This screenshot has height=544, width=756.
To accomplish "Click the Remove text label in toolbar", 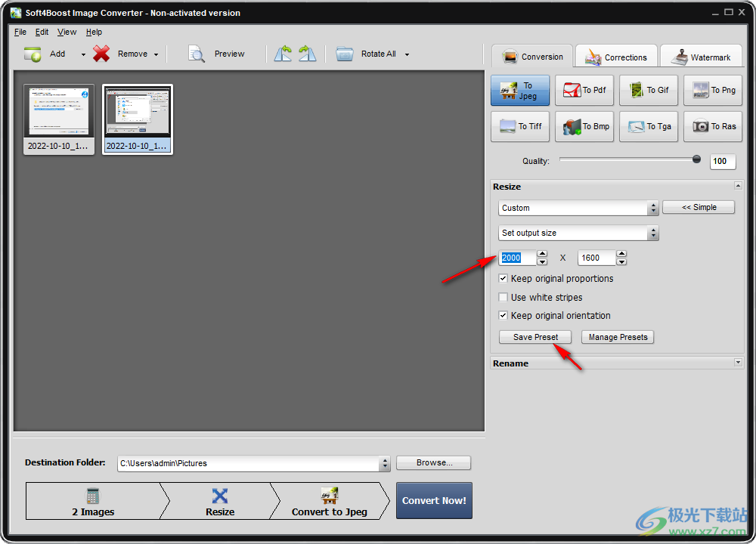I will tap(132, 54).
